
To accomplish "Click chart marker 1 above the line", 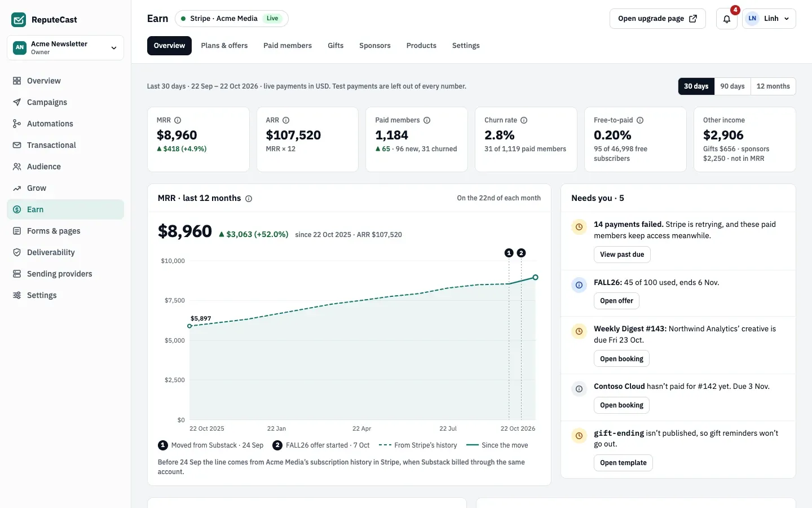I will 509,253.
